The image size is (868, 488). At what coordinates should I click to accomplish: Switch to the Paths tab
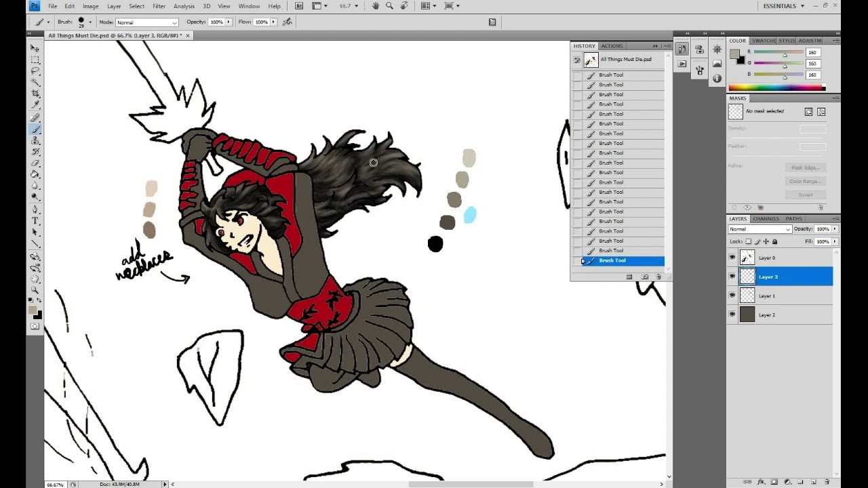point(793,219)
